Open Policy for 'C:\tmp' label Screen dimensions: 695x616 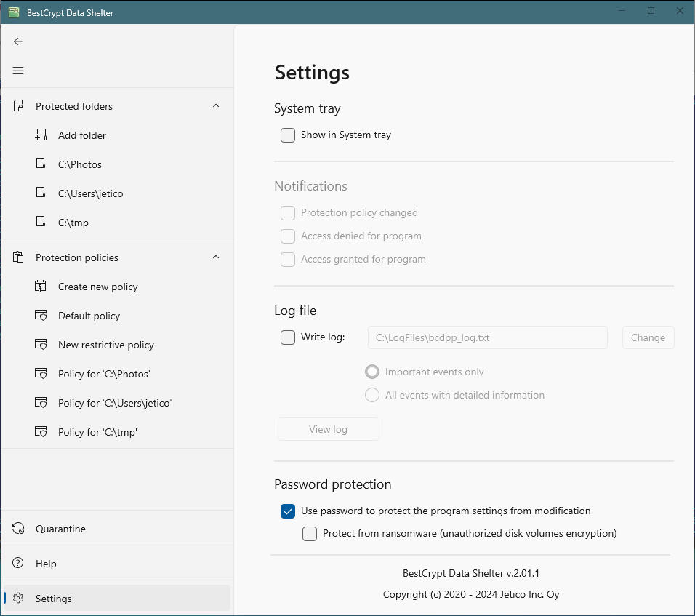pyautogui.click(x=97, y=432)
